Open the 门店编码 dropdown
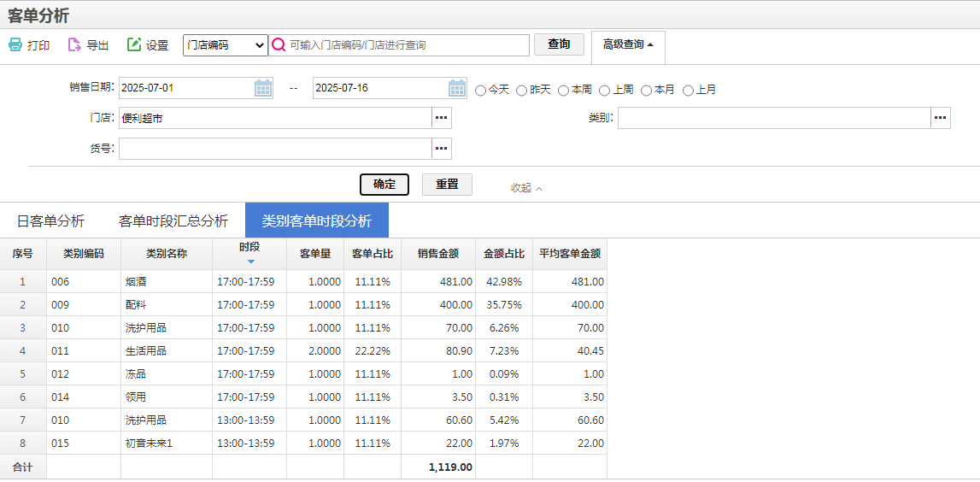Image resolution: width=980 pixels, height=482 pixels. (225, 45)
